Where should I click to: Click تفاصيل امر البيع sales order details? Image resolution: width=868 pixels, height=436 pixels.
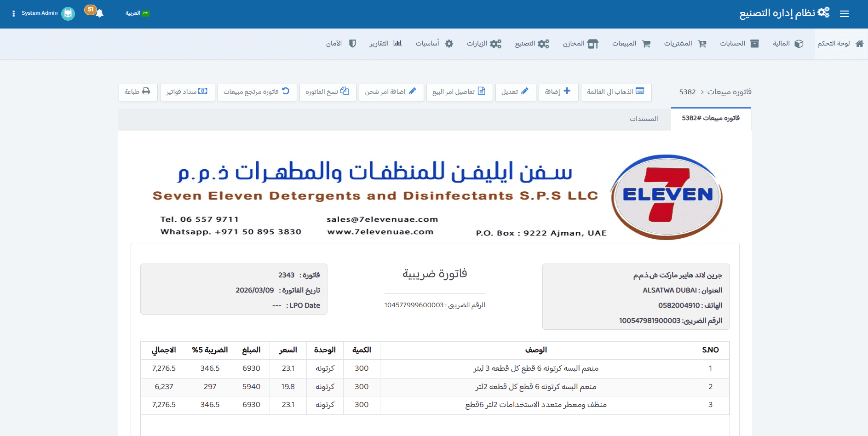pyautogui.click(x=460, y=92)
